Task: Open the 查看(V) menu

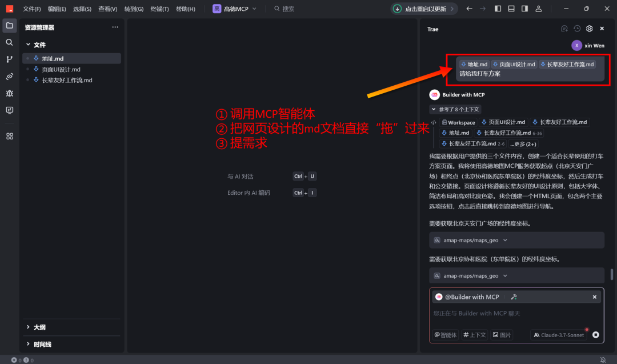Action: pos(108,9)
